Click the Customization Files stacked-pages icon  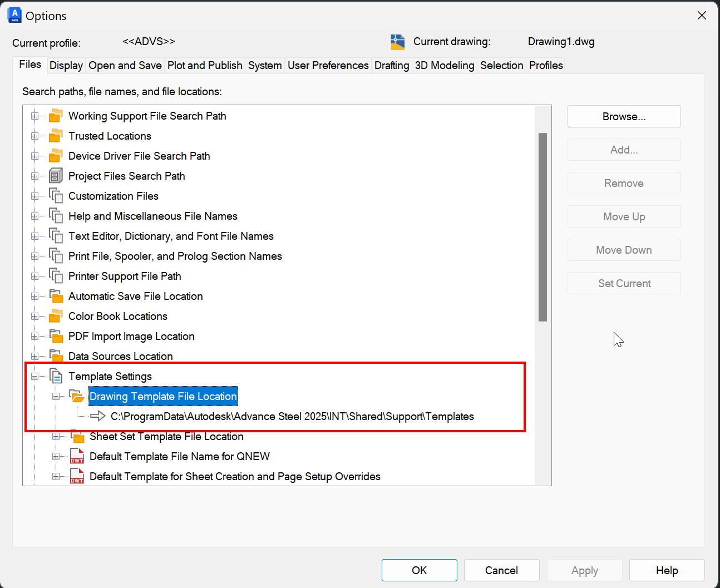tap(56, 196)
